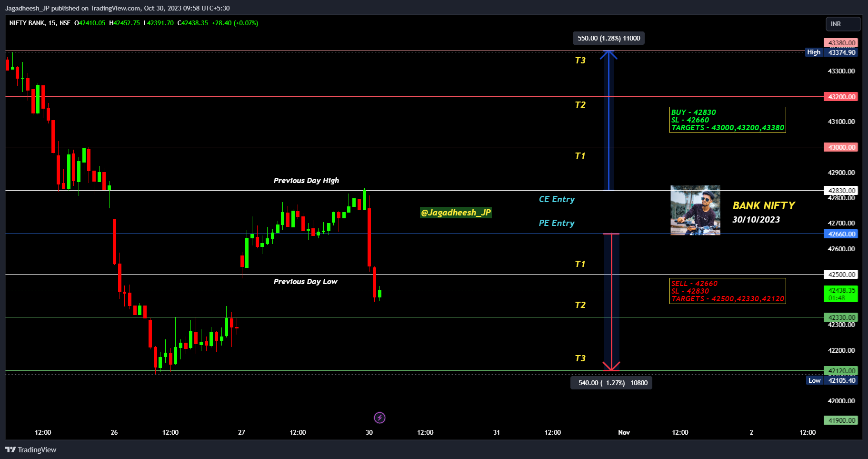Click the PE Entry label
868x459 pixels.
[x=557, y=223]
